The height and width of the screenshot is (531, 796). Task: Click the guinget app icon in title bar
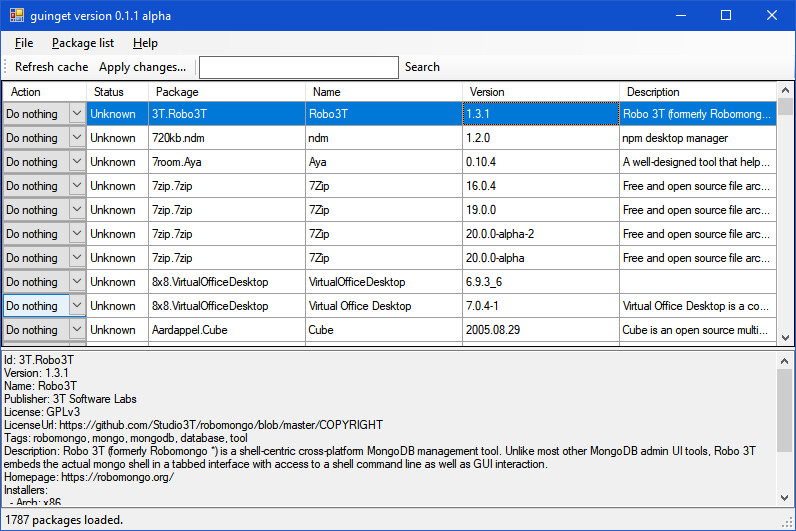coord(16,15)
